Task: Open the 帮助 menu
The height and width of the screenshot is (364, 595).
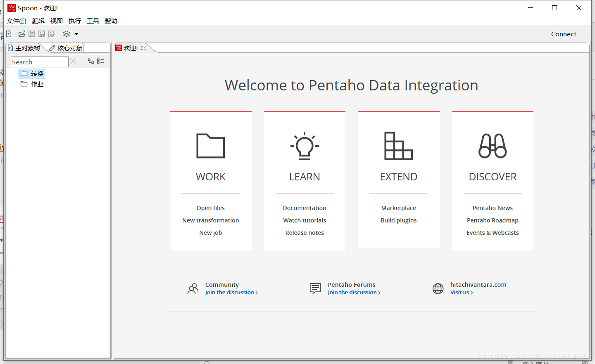Action: pos(111,21)
